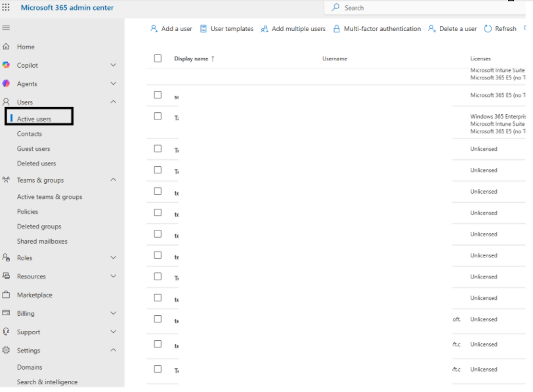Click the Teams & groups icon
The image size is (533, 392).
pos(6,179)
